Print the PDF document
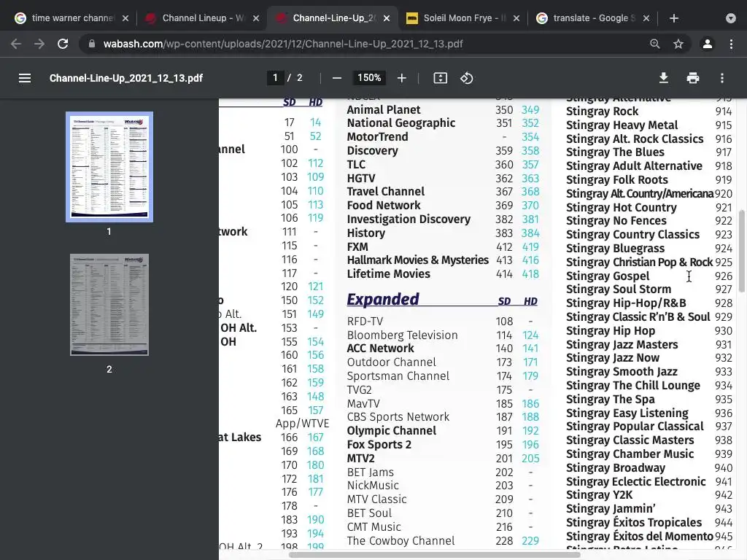Screen dimensions: 747x560 click(693, 78)
